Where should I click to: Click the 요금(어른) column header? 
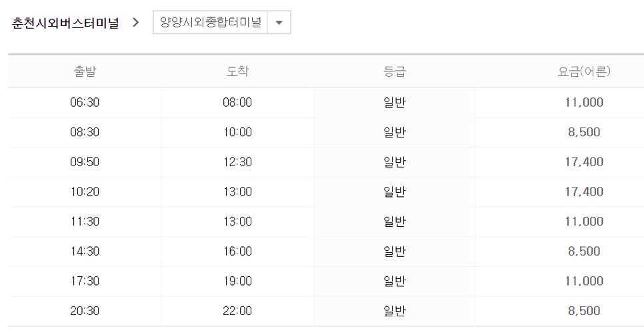584,71
